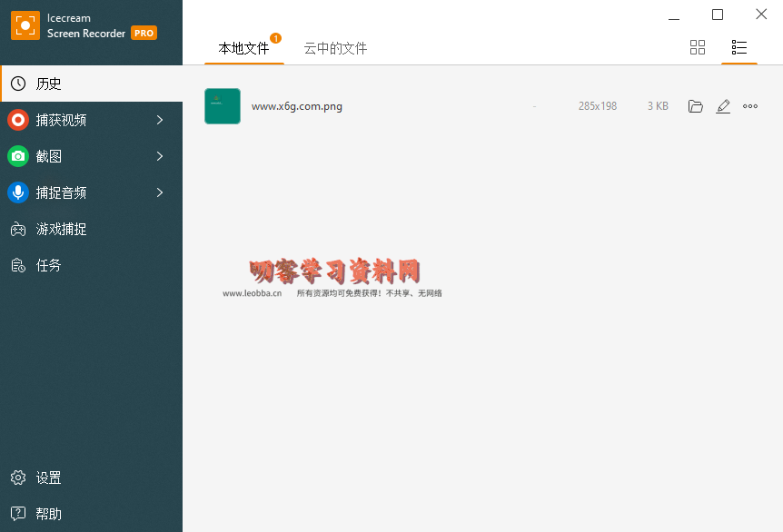This screenshot has width=783, height=532.
Task: Switch to the 云中的文件 tab
Action: point(335,48)
